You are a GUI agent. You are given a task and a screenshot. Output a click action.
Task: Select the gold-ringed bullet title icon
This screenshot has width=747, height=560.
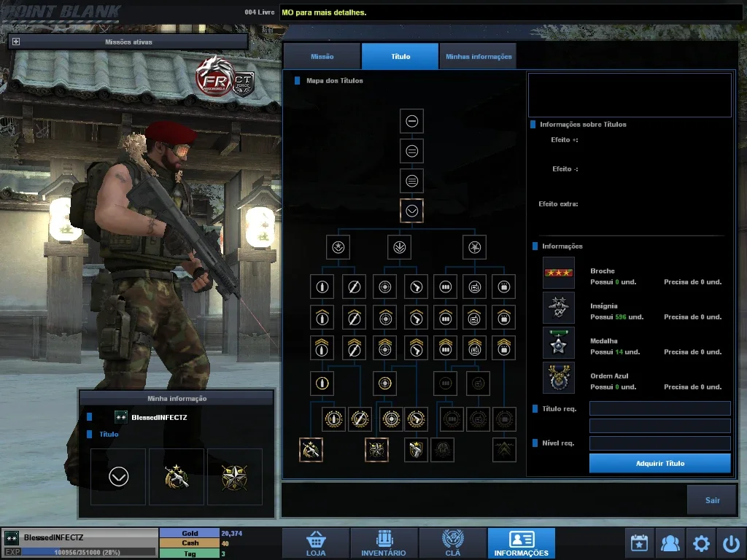(x=322, y=384)
